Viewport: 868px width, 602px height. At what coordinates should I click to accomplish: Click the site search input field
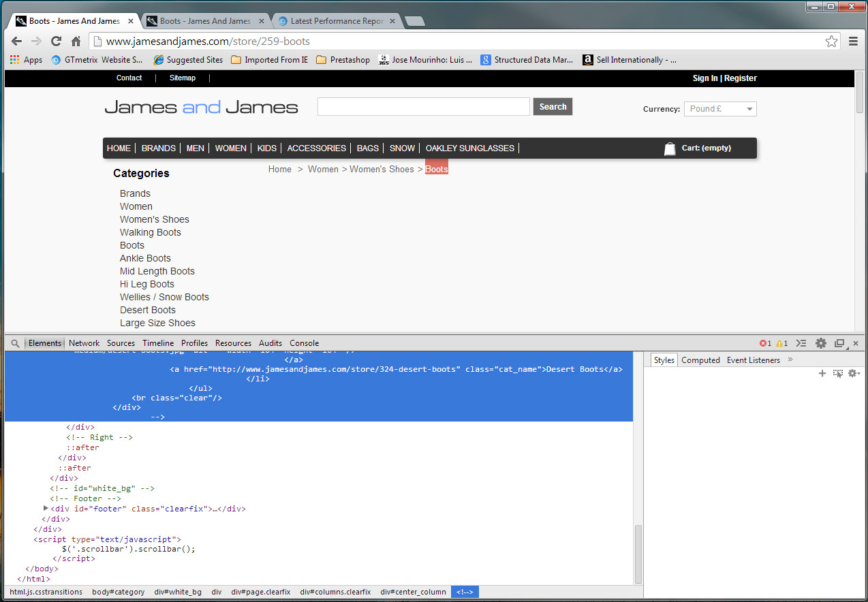click(423, 107)
